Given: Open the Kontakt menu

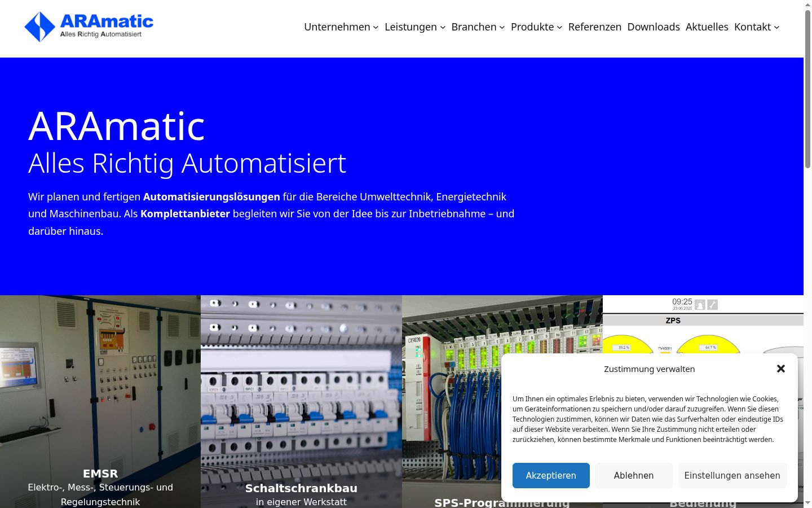Looking at the screenshot, I should click(x=752, y=27).
